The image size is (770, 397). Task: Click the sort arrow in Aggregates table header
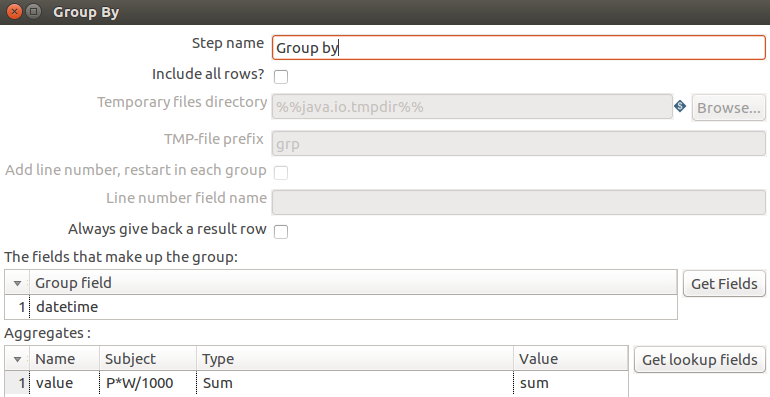17,359
